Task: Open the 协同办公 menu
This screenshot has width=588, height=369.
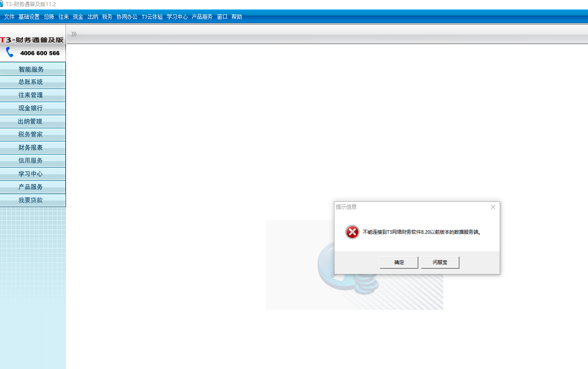Action: 127,17
